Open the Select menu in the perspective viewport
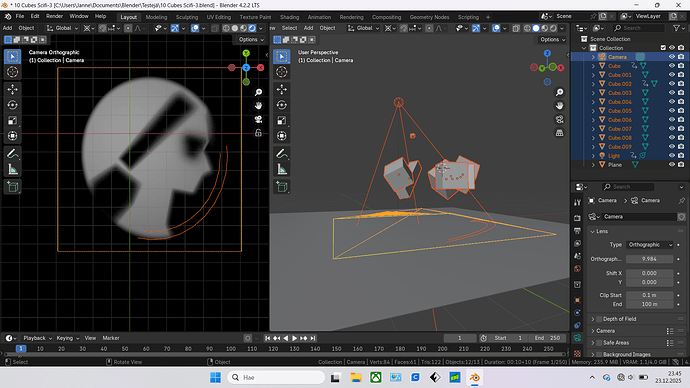Viewport: 690px width, 388px height. coord(289,28)
